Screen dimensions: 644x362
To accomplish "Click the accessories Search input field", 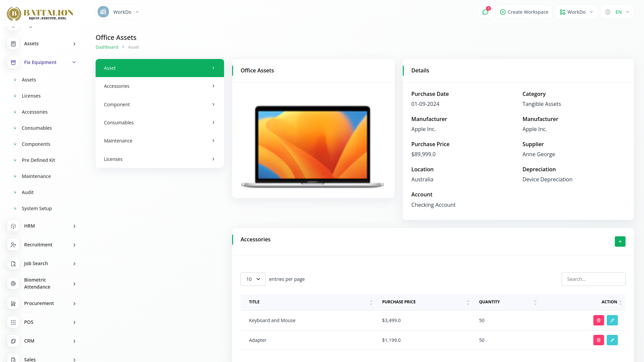I will click(593, 279).
